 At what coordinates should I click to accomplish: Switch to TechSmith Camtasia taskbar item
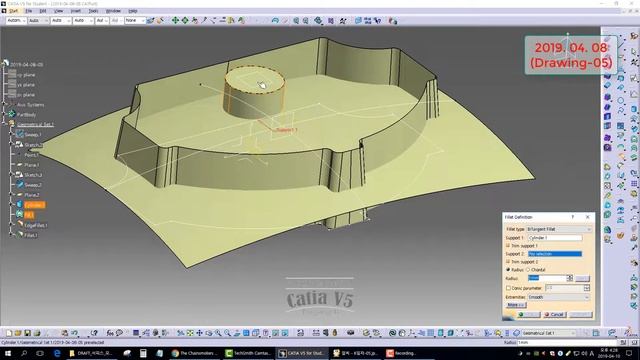pos(249,353)
